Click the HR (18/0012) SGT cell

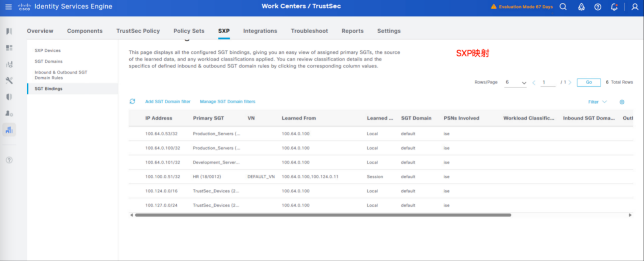click(207, 177)
